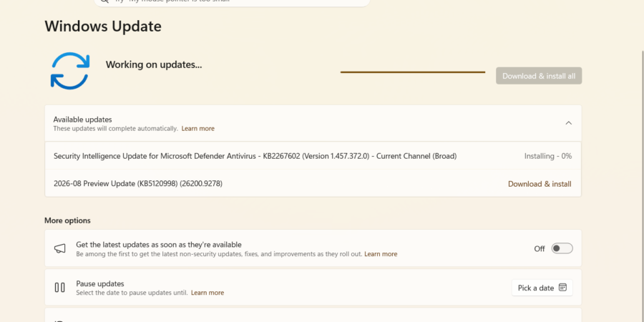The width and height of the screenshot is (644, 322).
Task: Click the pause icon next to Pause updates
Action: (60, 288)
